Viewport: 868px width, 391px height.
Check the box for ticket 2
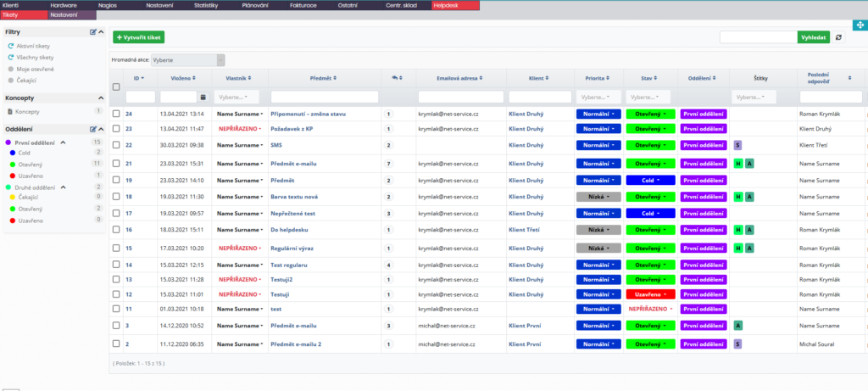coord(116,344)
